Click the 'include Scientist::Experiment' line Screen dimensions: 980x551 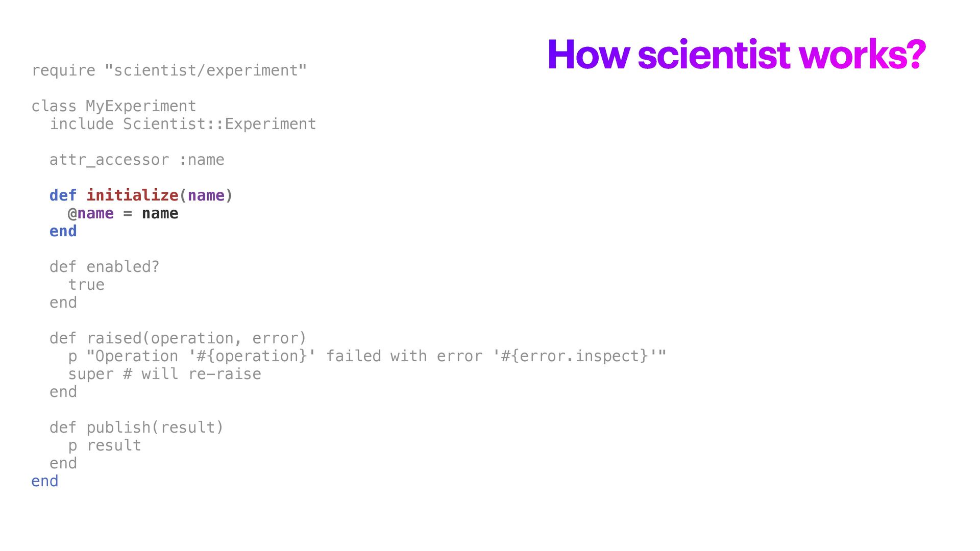pyautogui.click(x=183, y=124)
